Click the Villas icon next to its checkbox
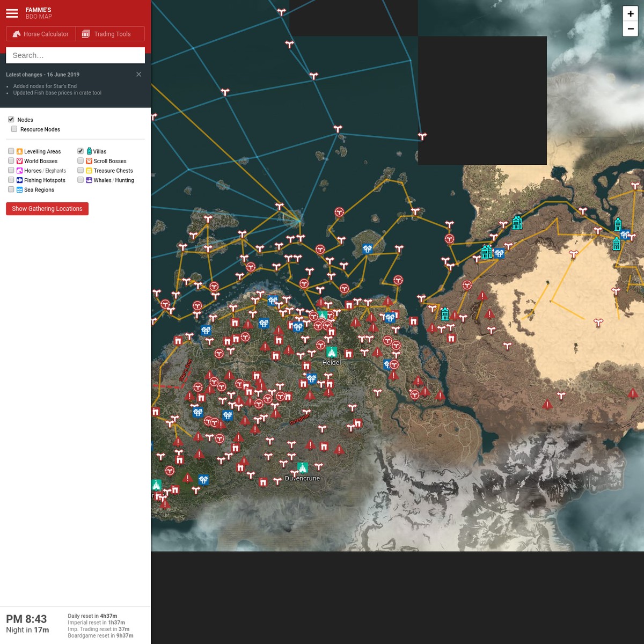Viewport: 644px width, 644px height. click(90, 151)
